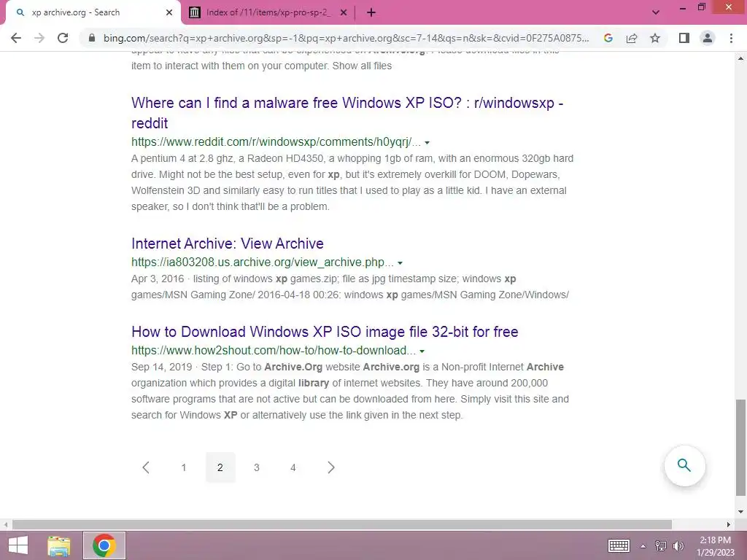Image resolution: width=747 pixels, height=560 pixels.
Task: Go to results page 3
Action: pos(257,467)
